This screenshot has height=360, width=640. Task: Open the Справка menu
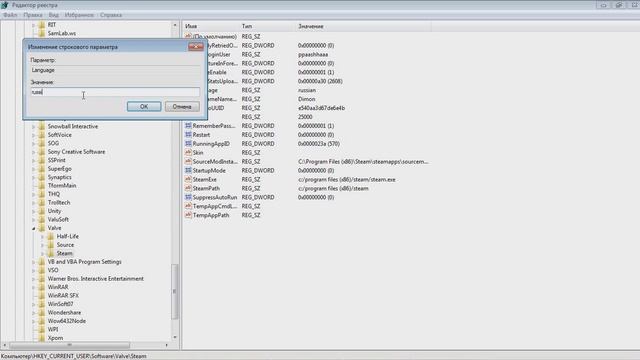111,15
